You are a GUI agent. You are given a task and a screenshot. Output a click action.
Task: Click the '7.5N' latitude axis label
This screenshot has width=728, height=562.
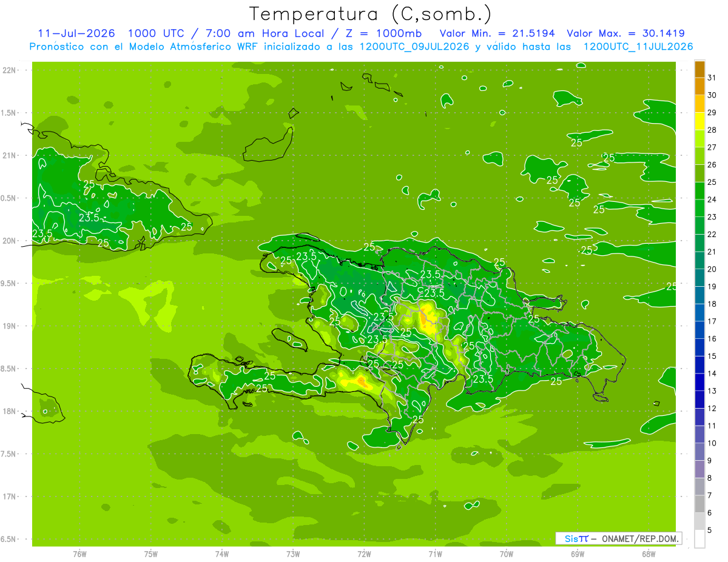[x=9, y=455]
